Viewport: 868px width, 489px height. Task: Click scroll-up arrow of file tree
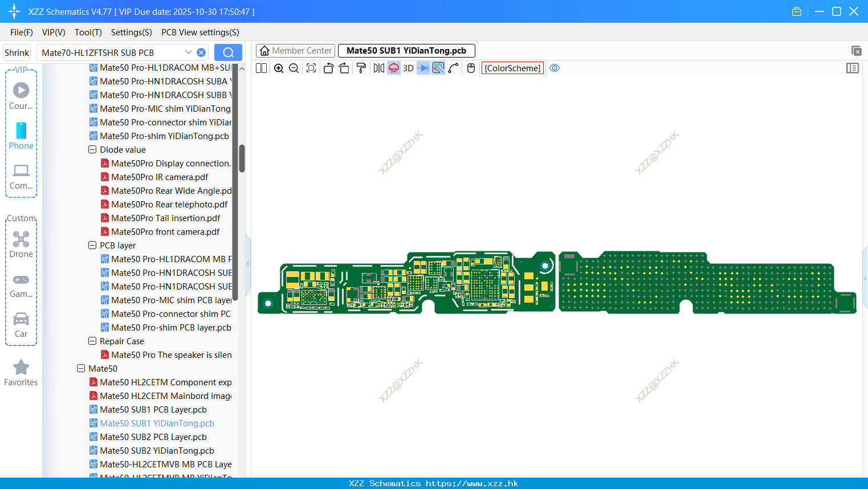[x=242, y=68]
